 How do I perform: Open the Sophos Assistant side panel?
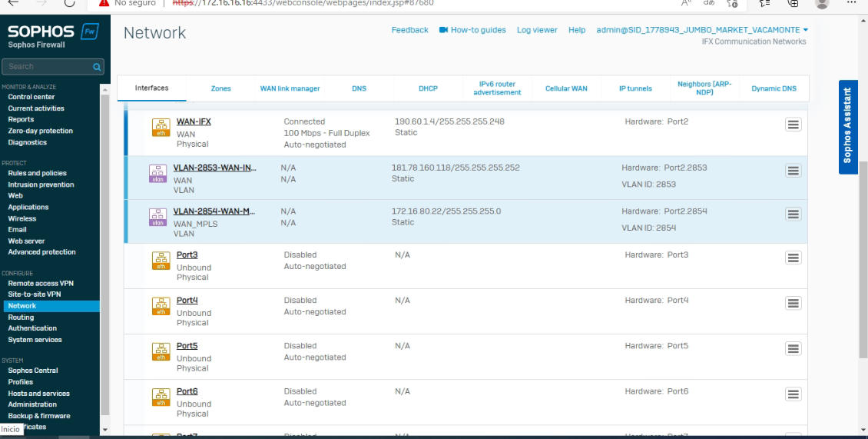point(847,126)
